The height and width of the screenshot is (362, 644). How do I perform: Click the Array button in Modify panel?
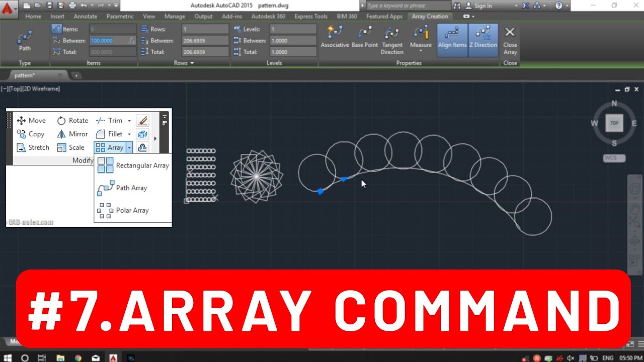coord(110,147)
